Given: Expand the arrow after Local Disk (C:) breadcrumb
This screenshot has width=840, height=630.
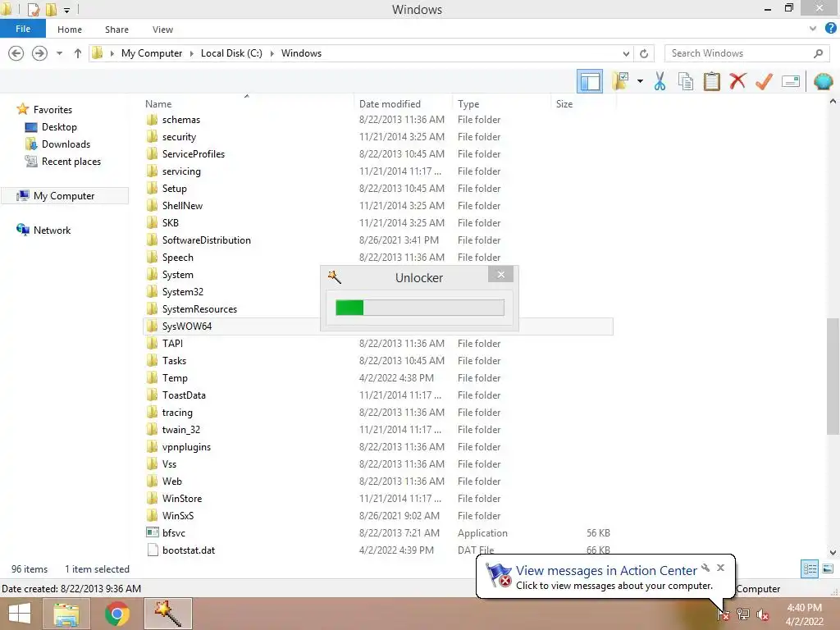Looking at the screenshot, I should point(272,53).
